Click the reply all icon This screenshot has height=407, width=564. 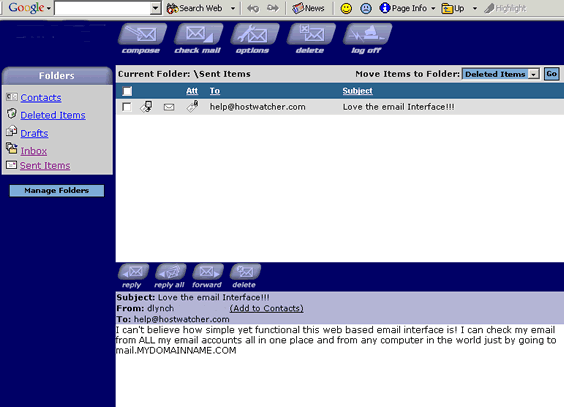click(170, 272)
